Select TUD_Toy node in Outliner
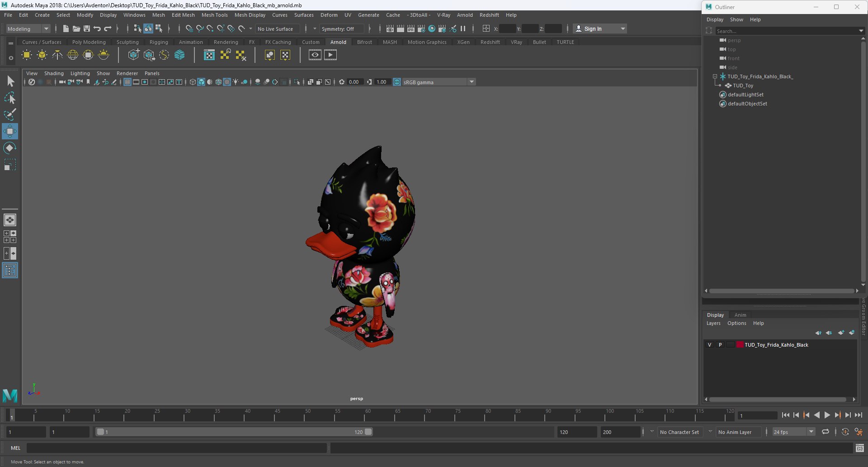This screenshot has width=868, height=467. 743,86
